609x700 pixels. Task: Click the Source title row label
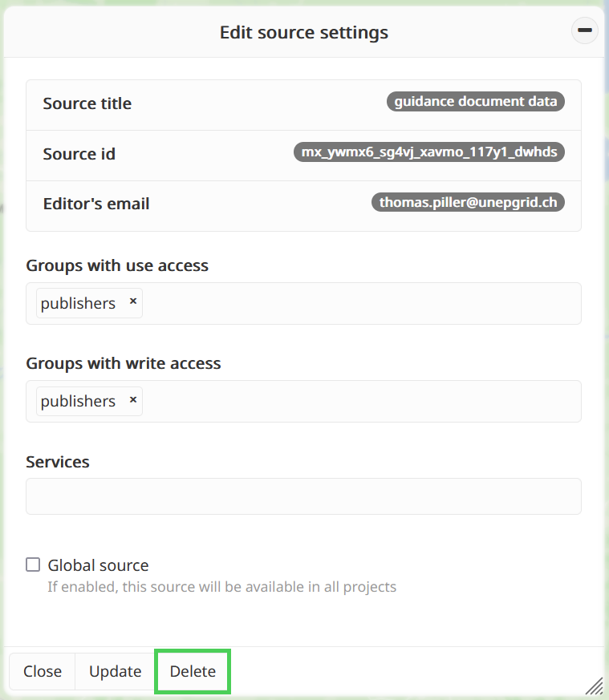(x=87, y=103)
